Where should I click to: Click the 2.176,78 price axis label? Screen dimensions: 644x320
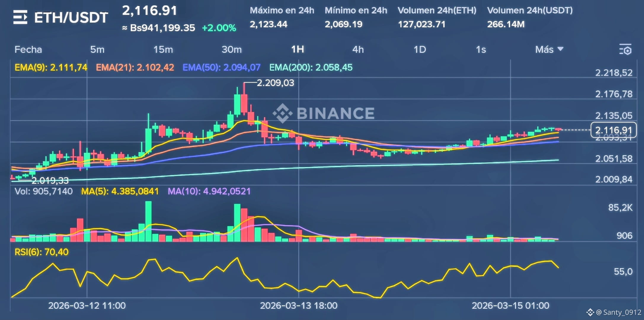pyautogui.click(x=614, y=94)
